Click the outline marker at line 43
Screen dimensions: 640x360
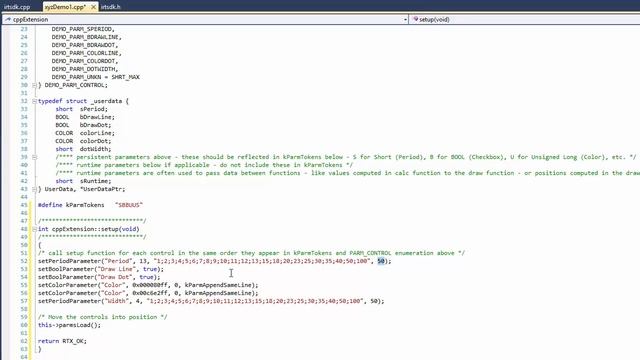tap(34, 189)
